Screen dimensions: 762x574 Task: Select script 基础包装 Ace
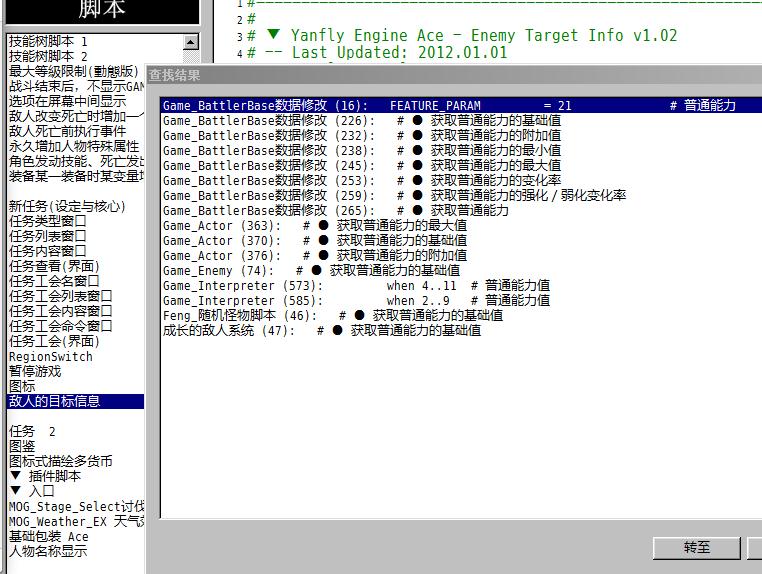(49, 537)
